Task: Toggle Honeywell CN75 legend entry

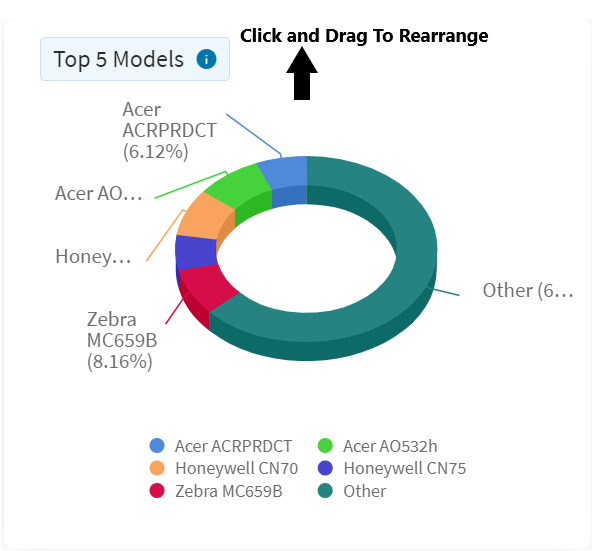Action: tap(391, 468)
